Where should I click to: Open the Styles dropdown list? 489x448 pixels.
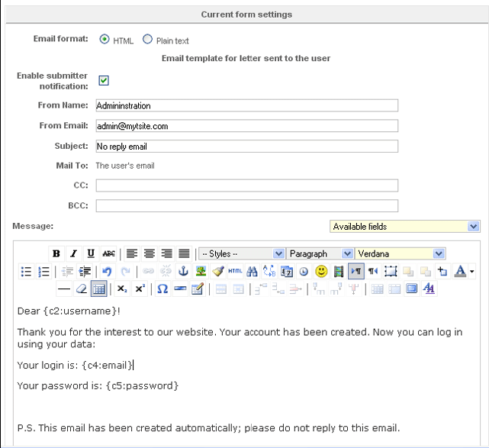(x=242, y=253)
